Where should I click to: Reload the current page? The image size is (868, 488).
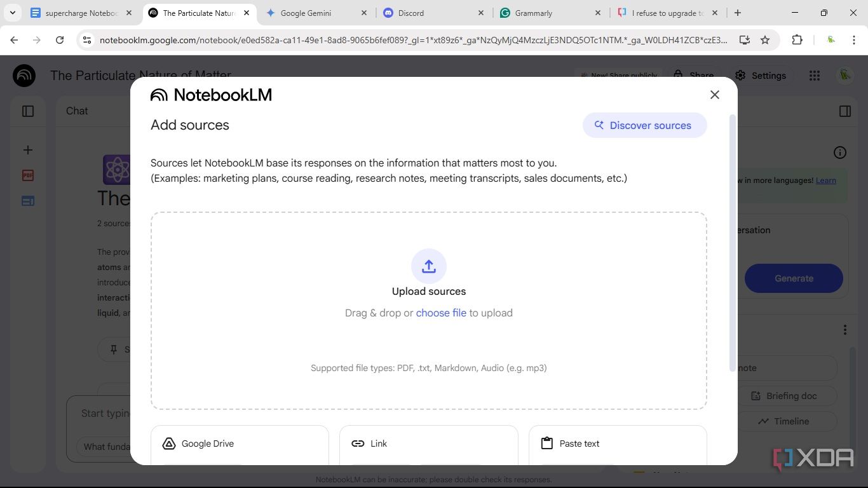click(60, 40)
